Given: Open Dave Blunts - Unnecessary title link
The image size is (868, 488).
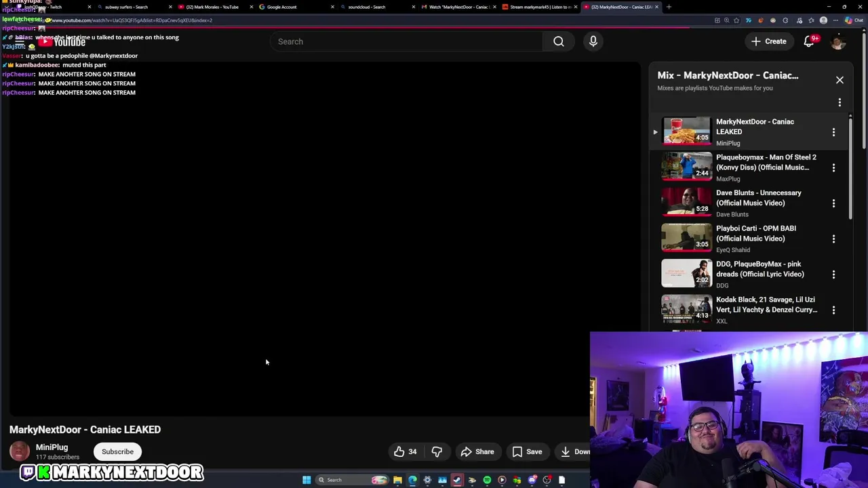Looking at the screenshot, I should (x=759, y=198).
